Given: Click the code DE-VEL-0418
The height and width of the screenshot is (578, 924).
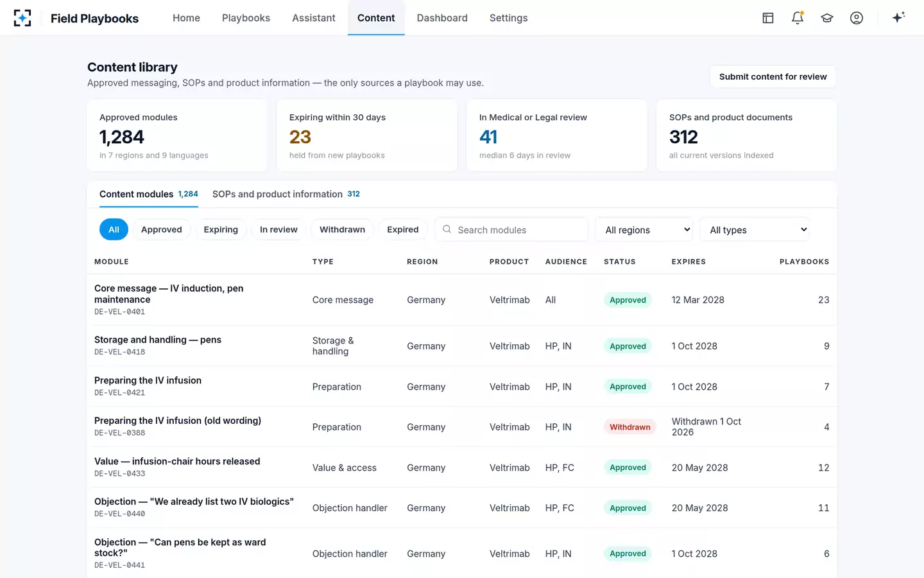Looking at the screenshot, I should click(119, 352).
